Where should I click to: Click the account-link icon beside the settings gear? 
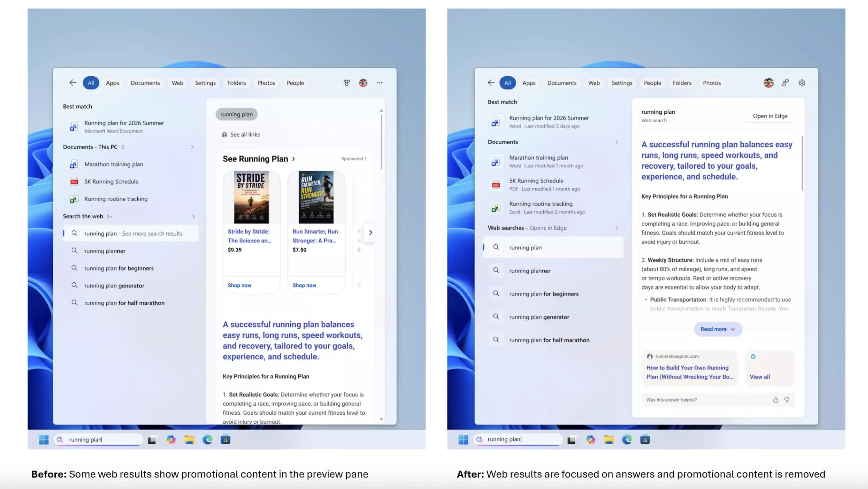tap(785, 83)
